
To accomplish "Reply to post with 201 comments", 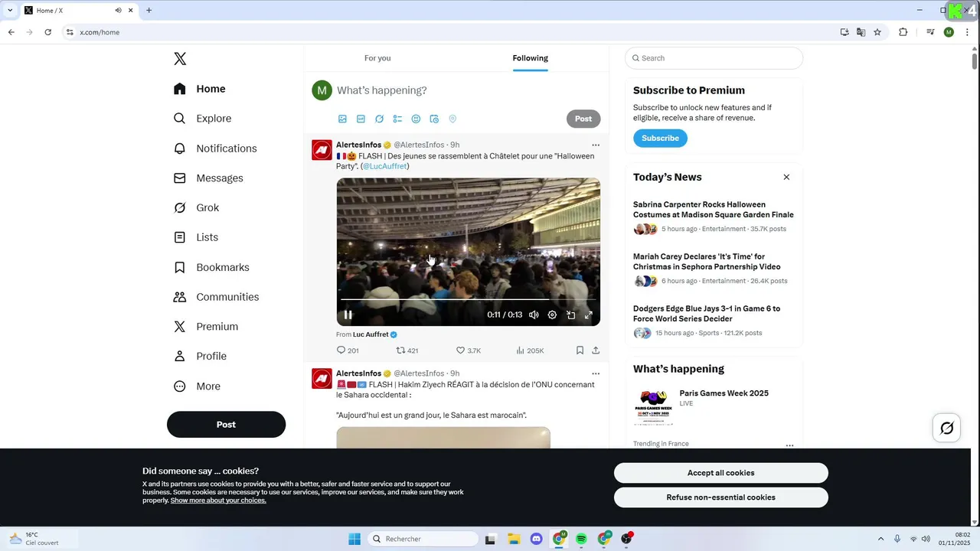I will click(348, 350).
